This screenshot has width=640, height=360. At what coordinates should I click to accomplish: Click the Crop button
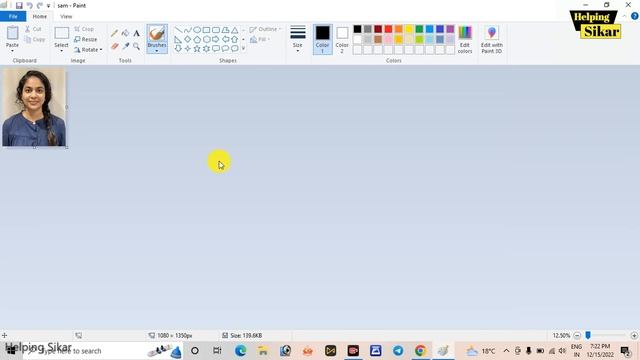(84, 29)
